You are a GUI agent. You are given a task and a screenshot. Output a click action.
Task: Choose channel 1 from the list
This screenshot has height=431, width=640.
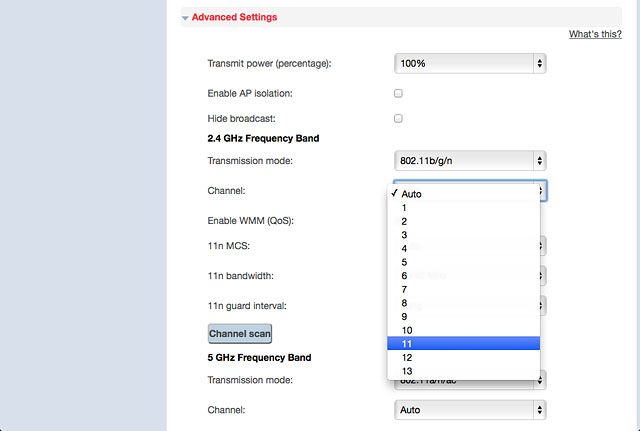coord(463,208)
